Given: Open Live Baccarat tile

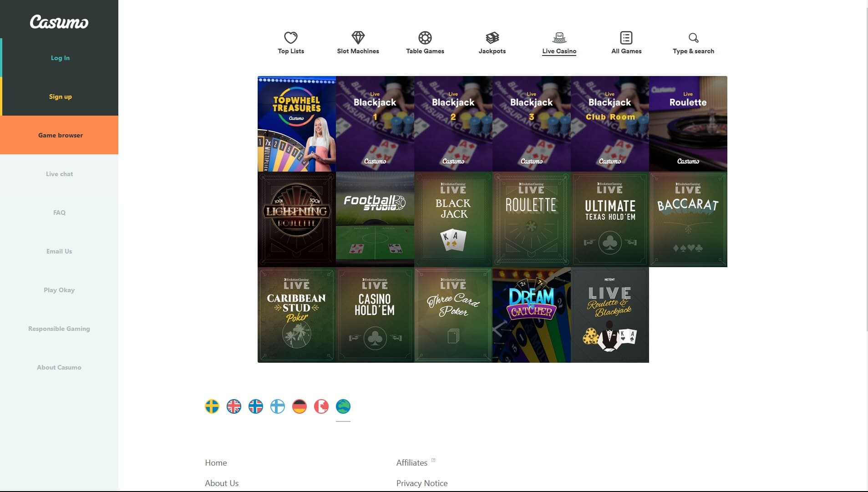Looking at the screenshot, I should (x=688, y=219).
